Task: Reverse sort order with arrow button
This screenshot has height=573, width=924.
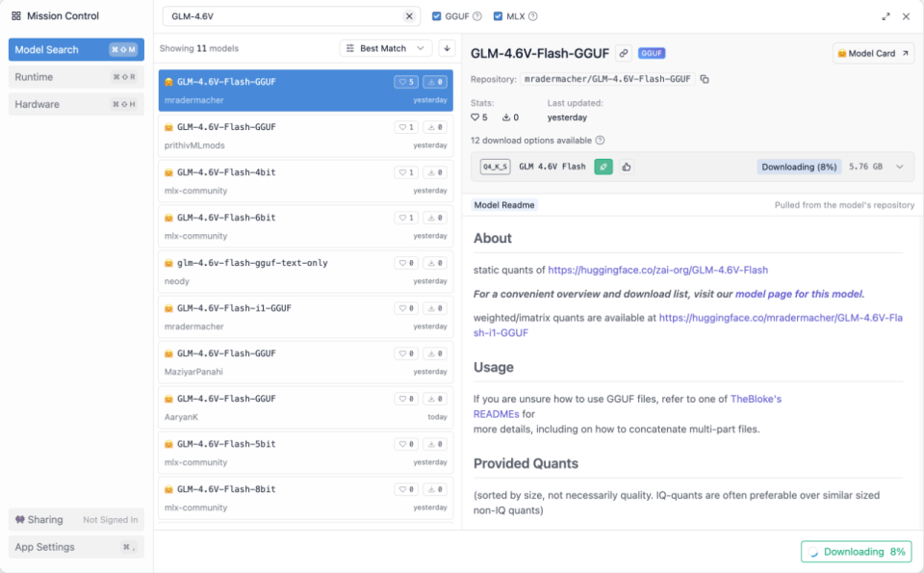Action: [447, 48]
